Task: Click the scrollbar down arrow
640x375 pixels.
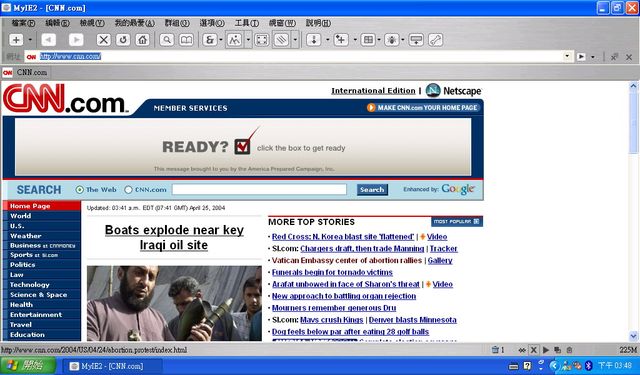Action: (633, 336)
